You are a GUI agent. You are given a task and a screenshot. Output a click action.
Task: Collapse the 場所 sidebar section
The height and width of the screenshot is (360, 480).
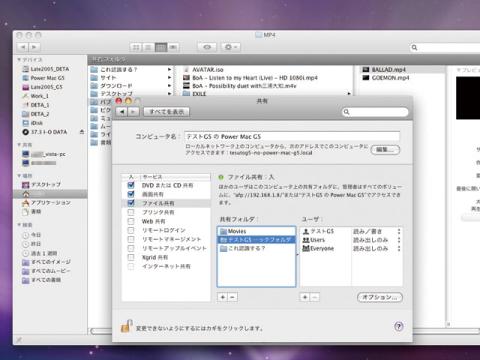tap(19, 176)
